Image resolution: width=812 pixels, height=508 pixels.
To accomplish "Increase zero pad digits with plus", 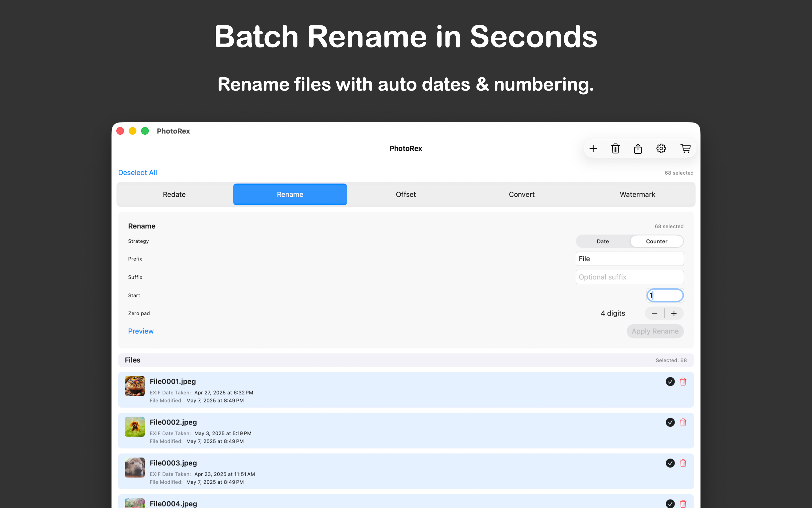I will [674, 314].
